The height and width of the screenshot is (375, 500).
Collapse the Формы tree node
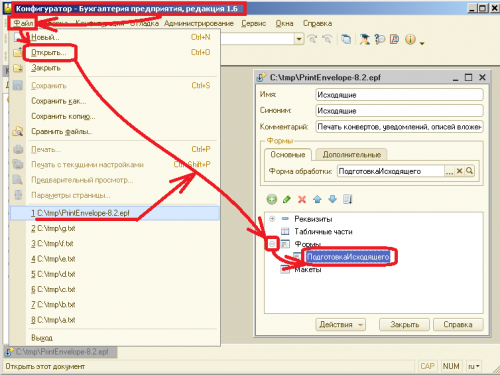point(272,244)
